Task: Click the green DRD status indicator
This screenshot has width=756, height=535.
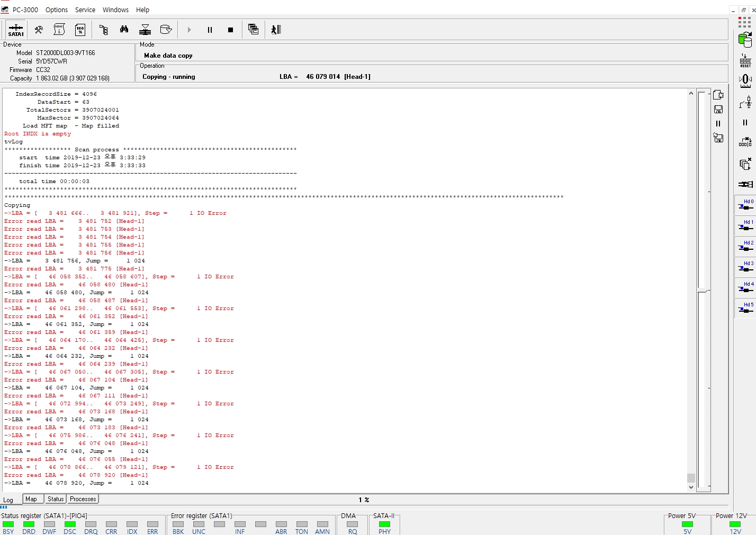Action: click(x=29, y=524)
